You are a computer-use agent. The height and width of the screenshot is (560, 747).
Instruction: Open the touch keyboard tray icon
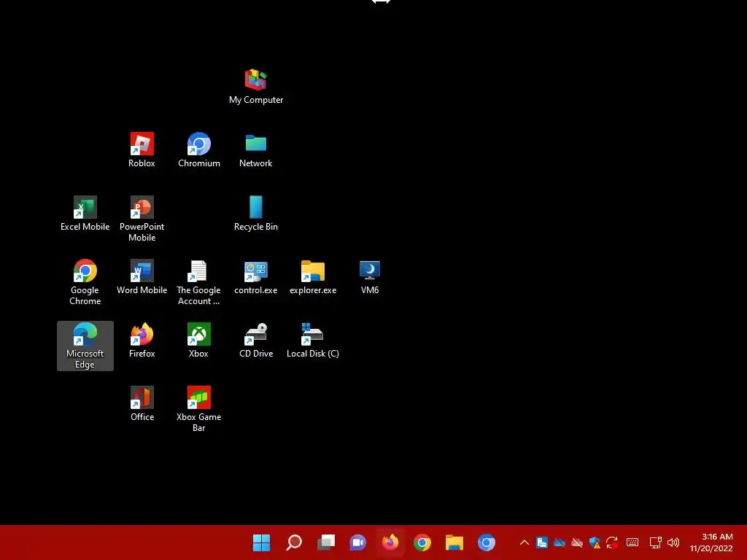632,542
